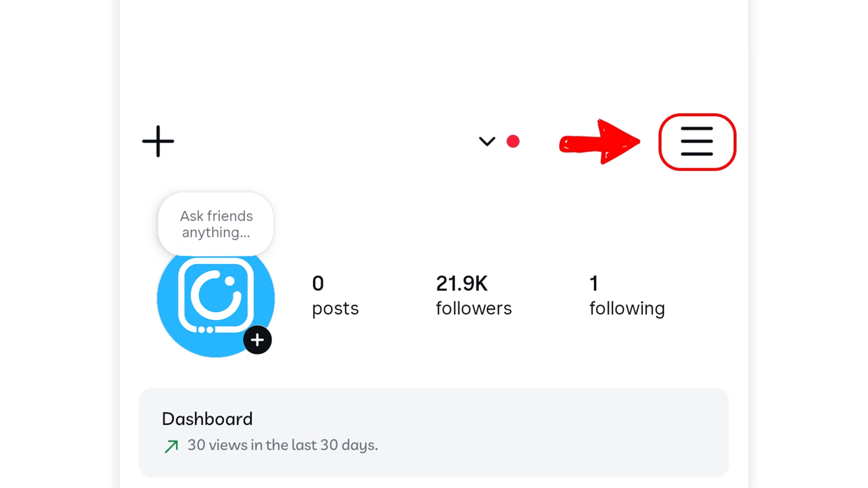
Task: Open the 21.9K followers list
Action: point(473,296)
